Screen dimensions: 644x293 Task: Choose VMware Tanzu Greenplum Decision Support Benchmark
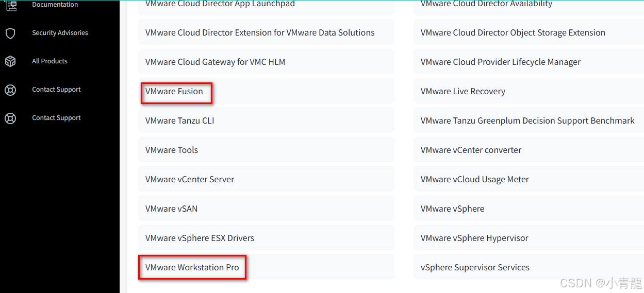(529, 120)
